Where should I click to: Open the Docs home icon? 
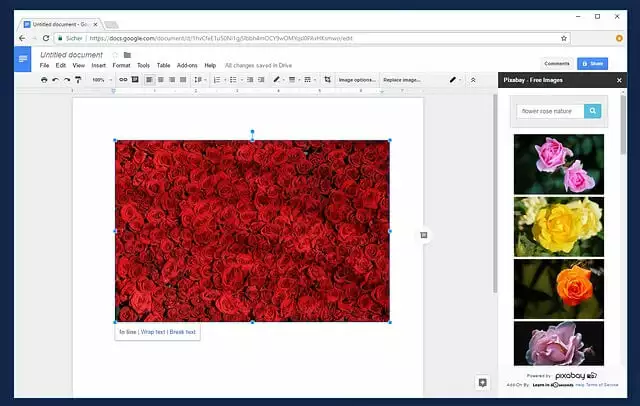coord(23,60)
